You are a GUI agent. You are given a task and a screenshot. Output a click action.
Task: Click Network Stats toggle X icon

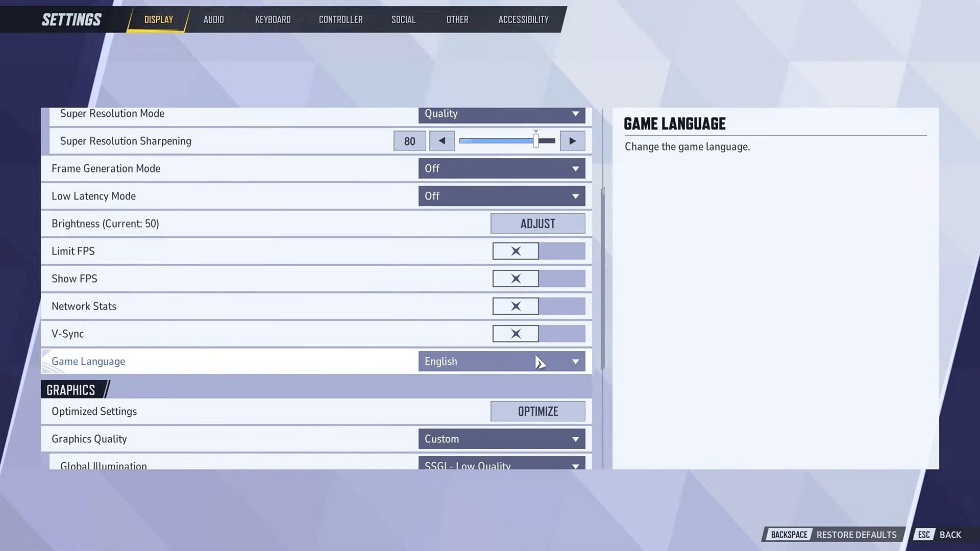516,306
